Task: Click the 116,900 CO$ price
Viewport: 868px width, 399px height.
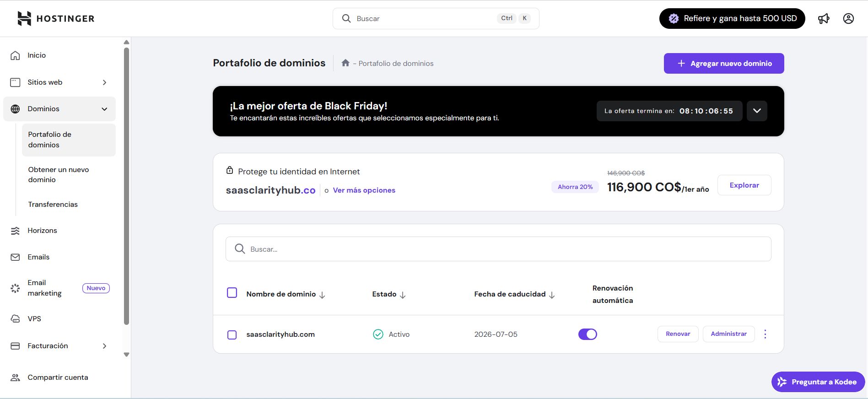Action: [644, 187]
